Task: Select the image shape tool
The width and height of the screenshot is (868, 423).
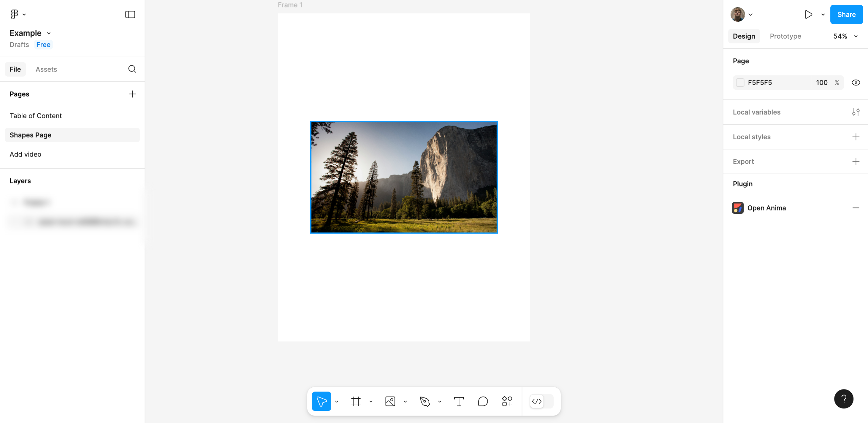Action: click(390, 401)
